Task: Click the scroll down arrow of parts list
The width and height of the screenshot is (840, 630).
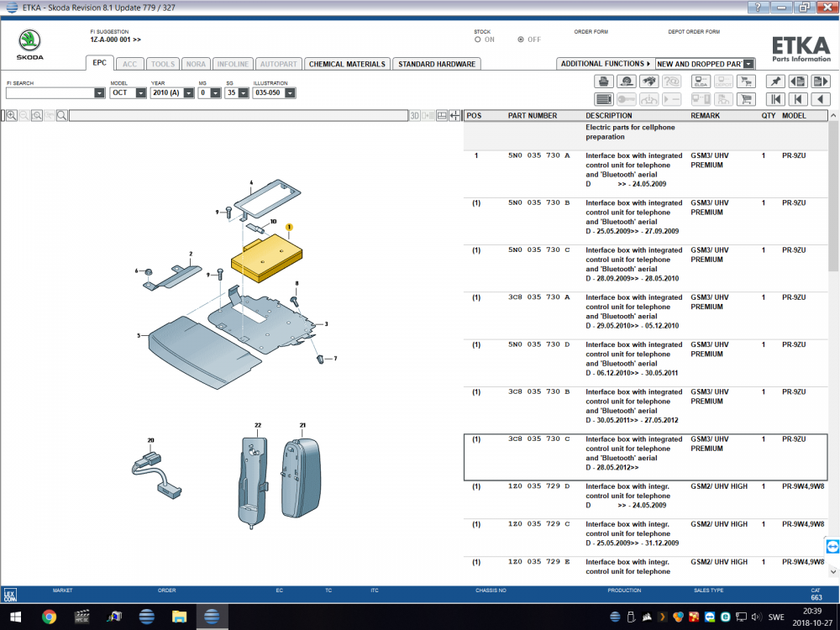Action: pyautogui.click(x=833, y=571)
